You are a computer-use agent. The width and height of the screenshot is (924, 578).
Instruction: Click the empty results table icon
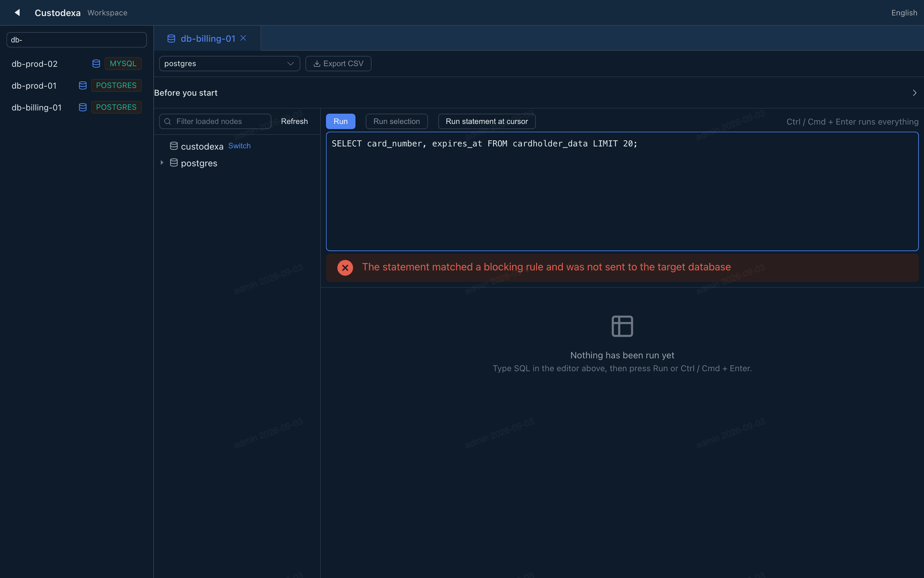click(x=622, y=326)
